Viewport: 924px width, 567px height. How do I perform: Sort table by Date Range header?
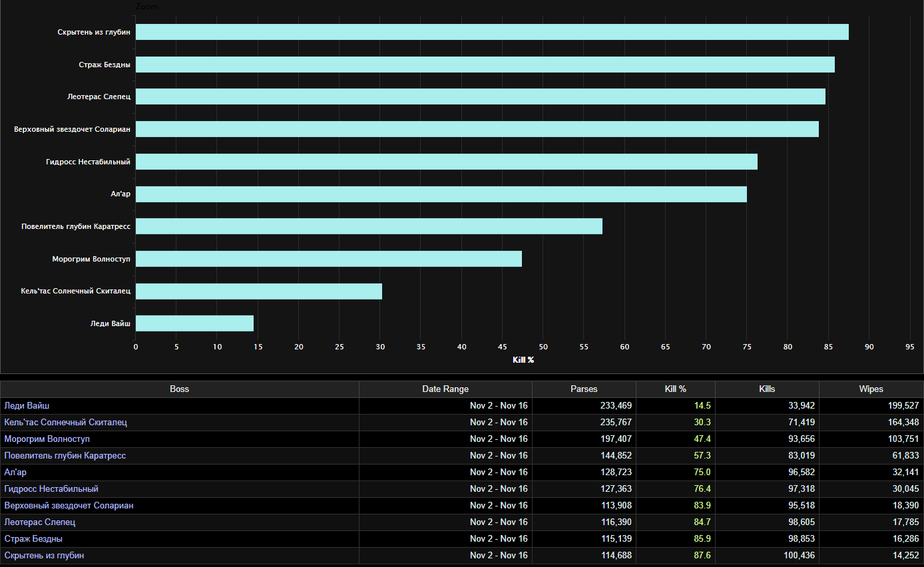coord(445,389)
